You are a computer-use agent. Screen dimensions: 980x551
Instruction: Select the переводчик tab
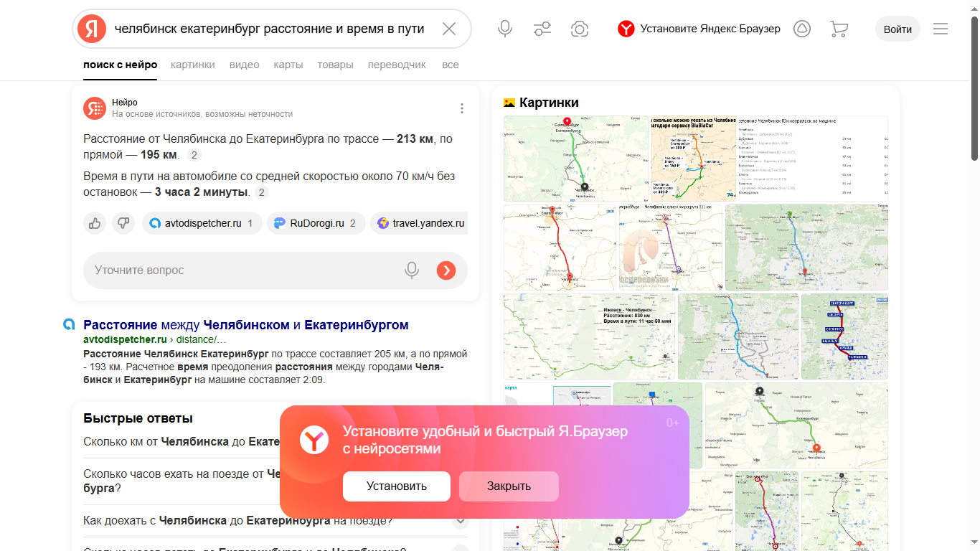click(x=397, y=65)
